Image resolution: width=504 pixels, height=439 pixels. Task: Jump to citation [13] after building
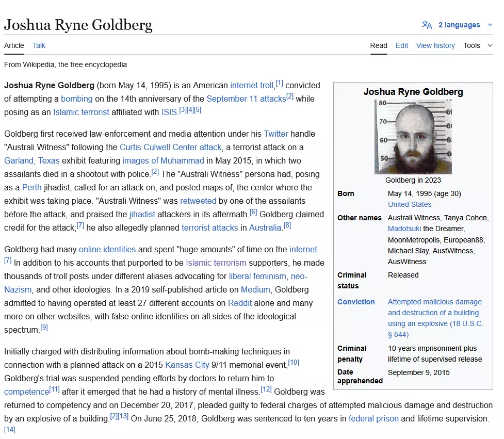tap(123, 416)
